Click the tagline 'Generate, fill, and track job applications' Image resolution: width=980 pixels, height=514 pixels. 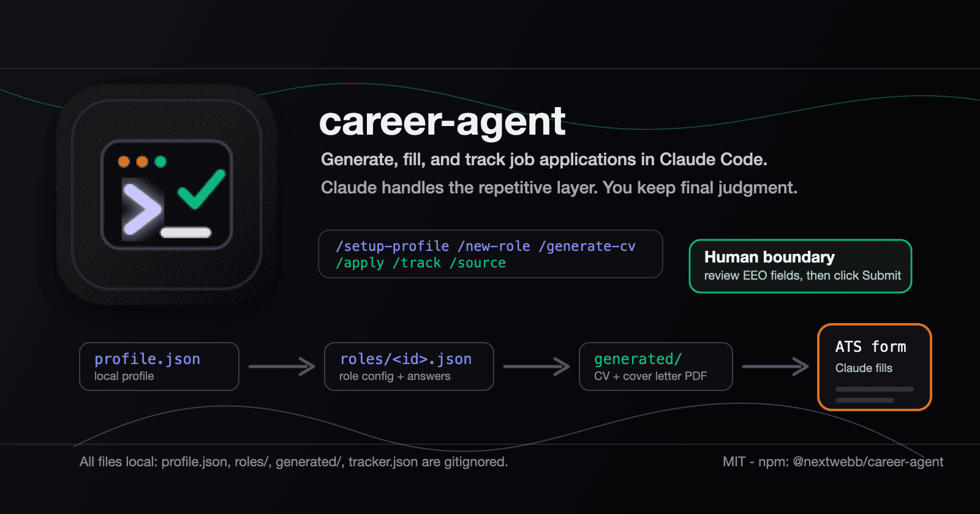tap(544, 160)
